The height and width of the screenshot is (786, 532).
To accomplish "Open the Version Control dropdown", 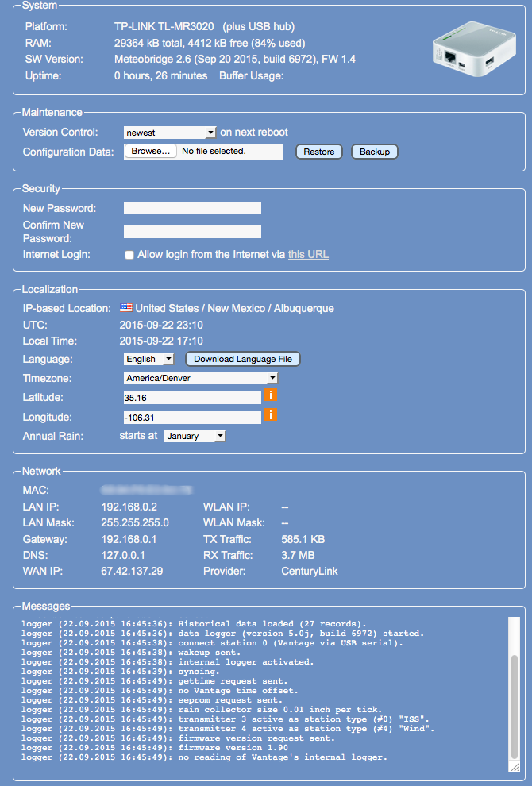I will [x=170, y=133].
